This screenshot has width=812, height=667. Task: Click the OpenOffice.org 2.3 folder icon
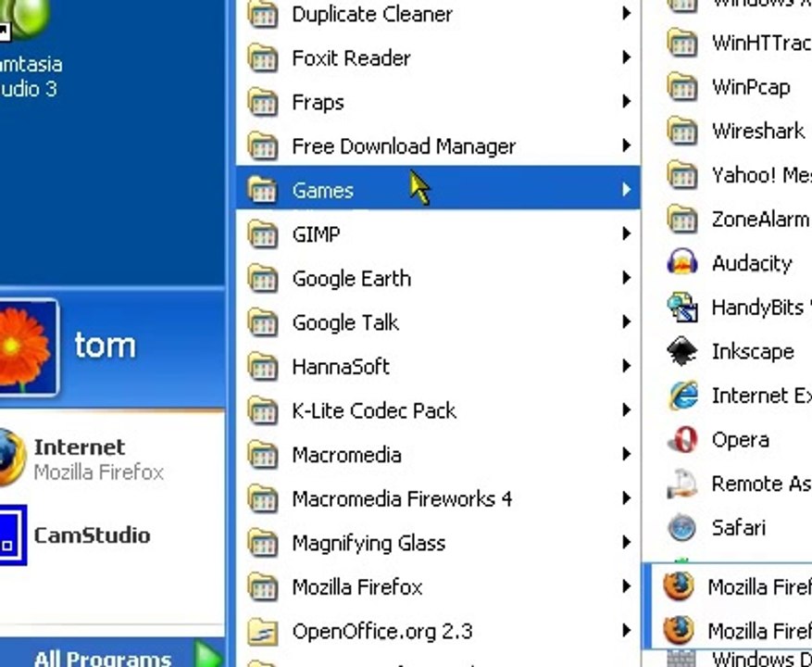pyautogui.click(x=263, y=631)
